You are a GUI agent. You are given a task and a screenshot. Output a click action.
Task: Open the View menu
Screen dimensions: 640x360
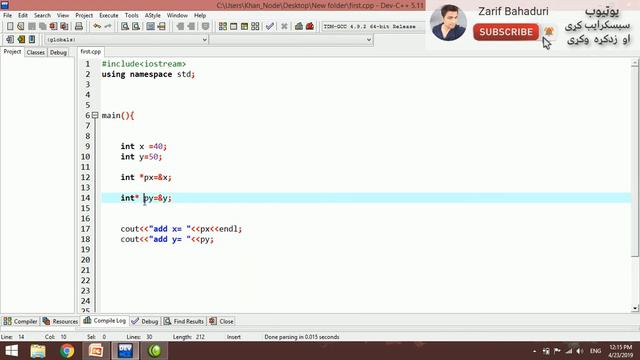click(63, 16)
